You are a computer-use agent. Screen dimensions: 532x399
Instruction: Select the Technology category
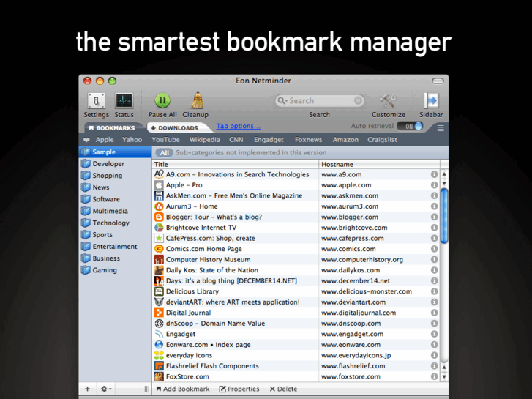tap(115, 223)
